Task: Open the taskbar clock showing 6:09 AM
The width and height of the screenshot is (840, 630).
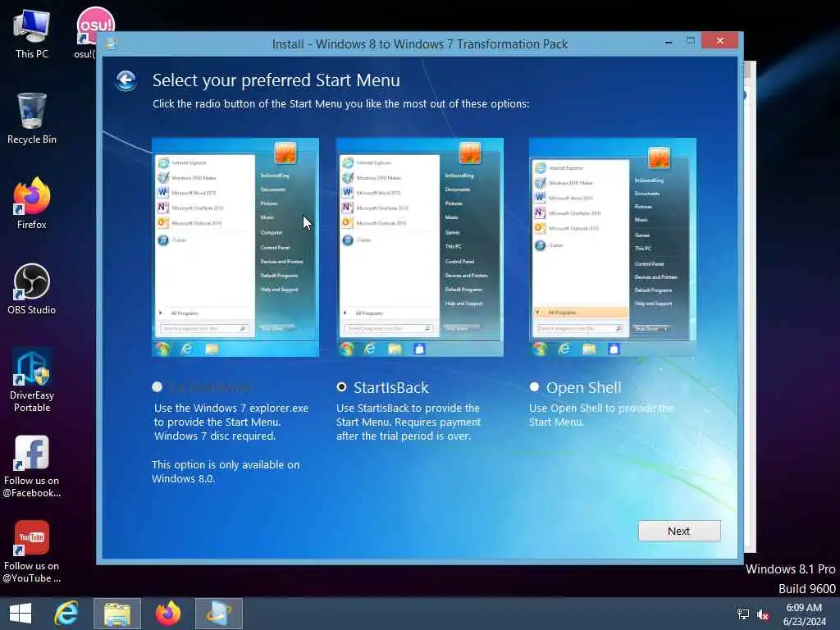Action: click(x=804, y=614)
